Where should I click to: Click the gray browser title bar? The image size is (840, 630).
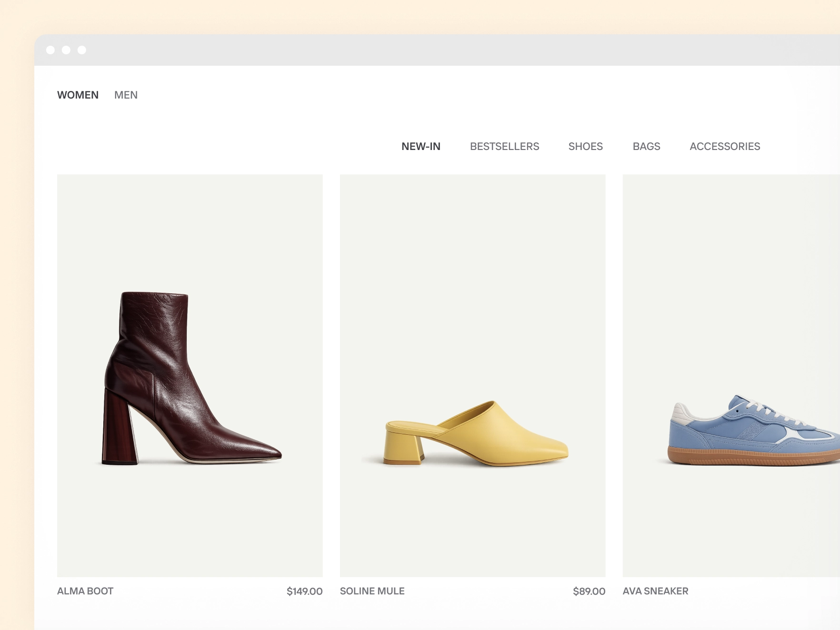pyautogui.click(x=429, y=50)
